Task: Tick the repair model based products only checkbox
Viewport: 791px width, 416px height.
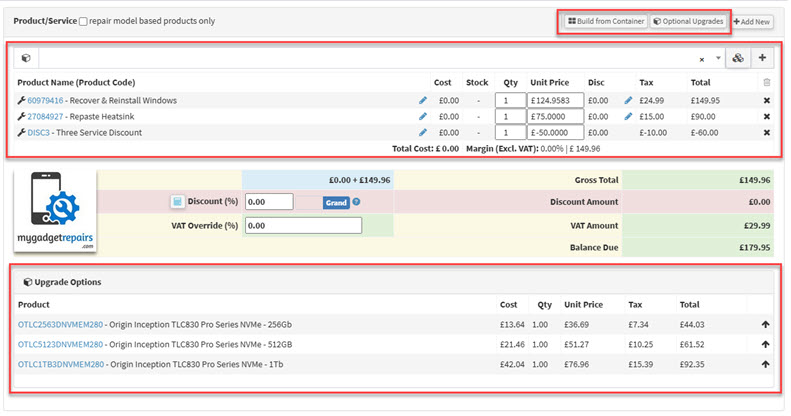Action: [x=83, y=21]
